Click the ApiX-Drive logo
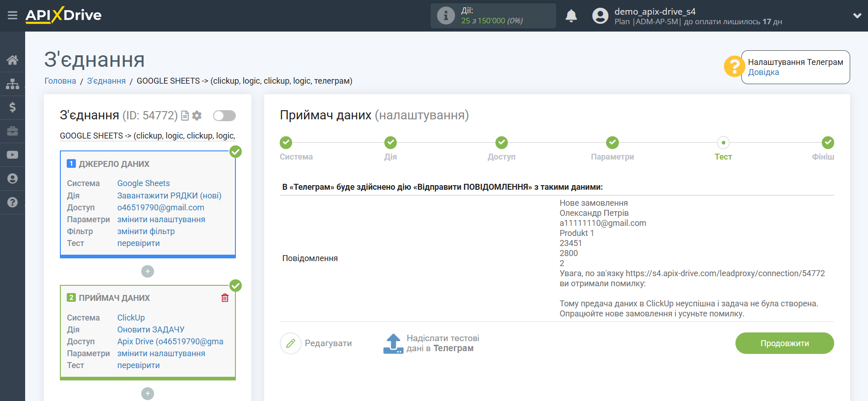 [x=64, y=15]
